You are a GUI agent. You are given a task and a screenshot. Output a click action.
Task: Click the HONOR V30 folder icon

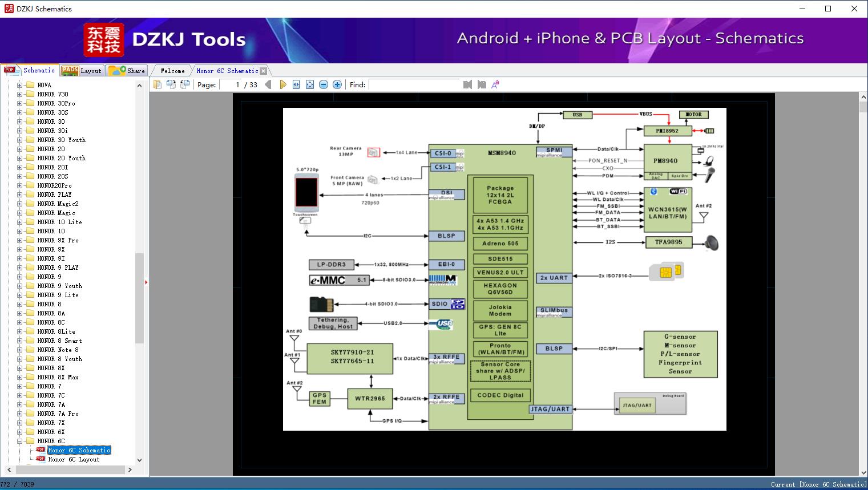tap(30, 94)
